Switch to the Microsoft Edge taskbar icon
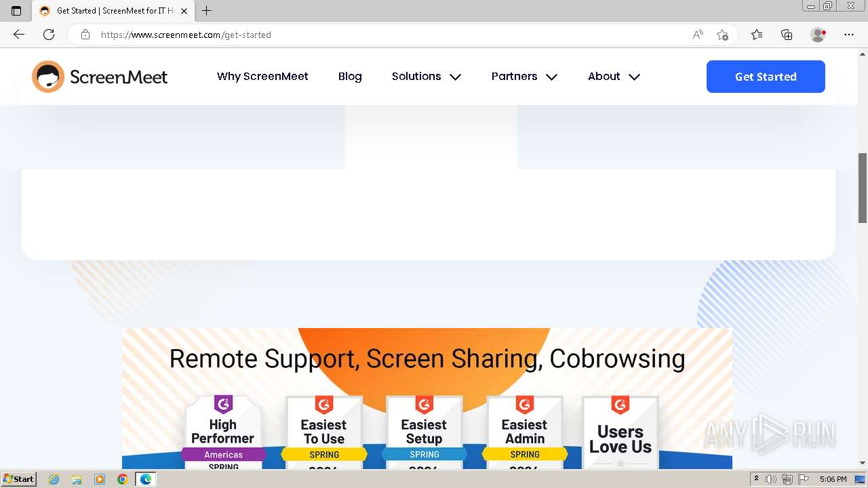868x488 pixels. (145, 479)
